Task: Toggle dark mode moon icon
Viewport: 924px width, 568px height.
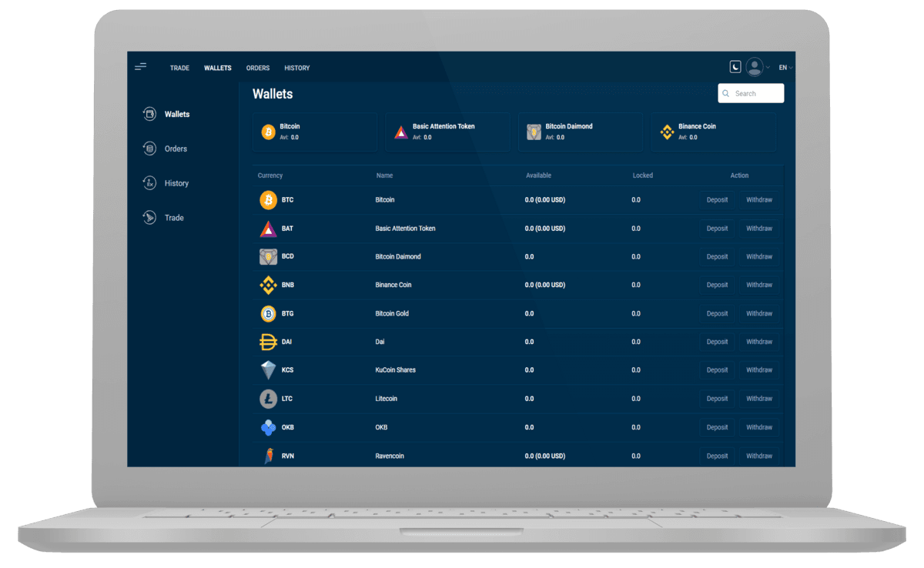Action: point(735,67)
